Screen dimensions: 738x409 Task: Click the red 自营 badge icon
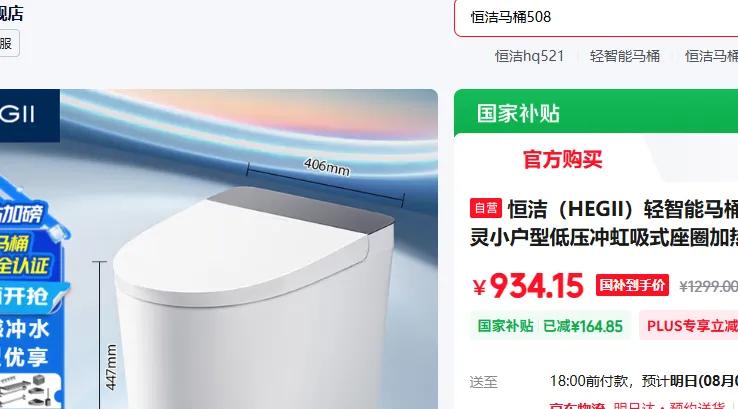(x=486, y=208)
